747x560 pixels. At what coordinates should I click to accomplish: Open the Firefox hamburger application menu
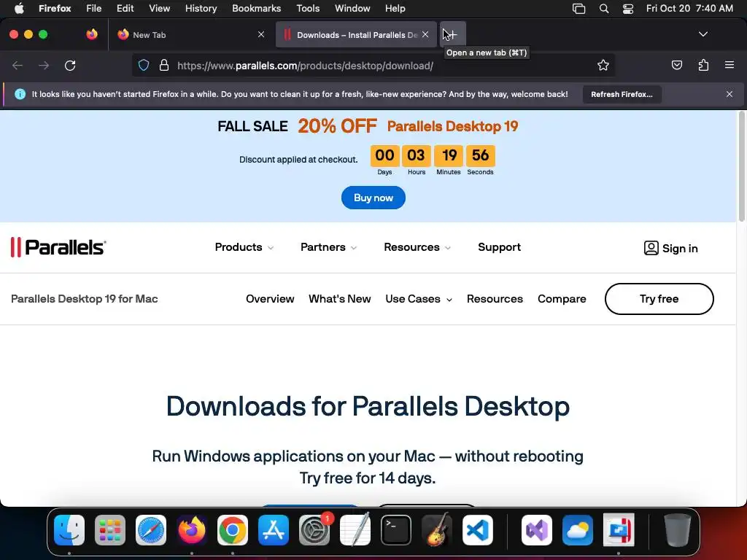[729, 65]
